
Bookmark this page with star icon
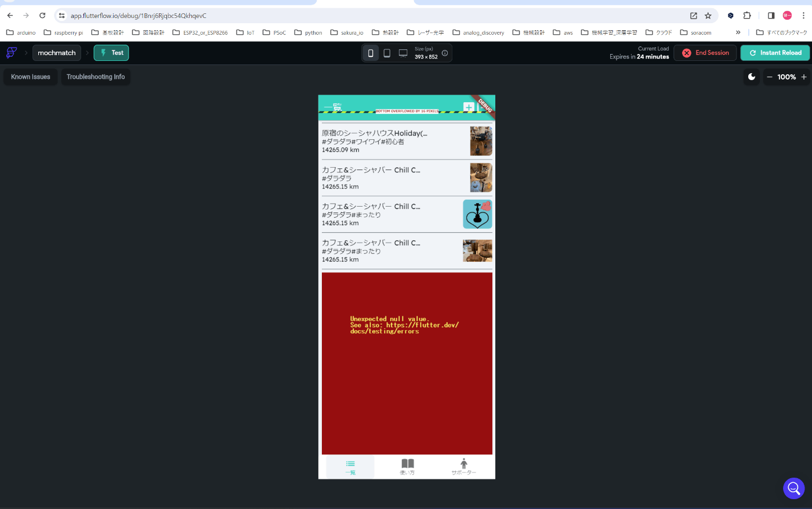[708, 16]
